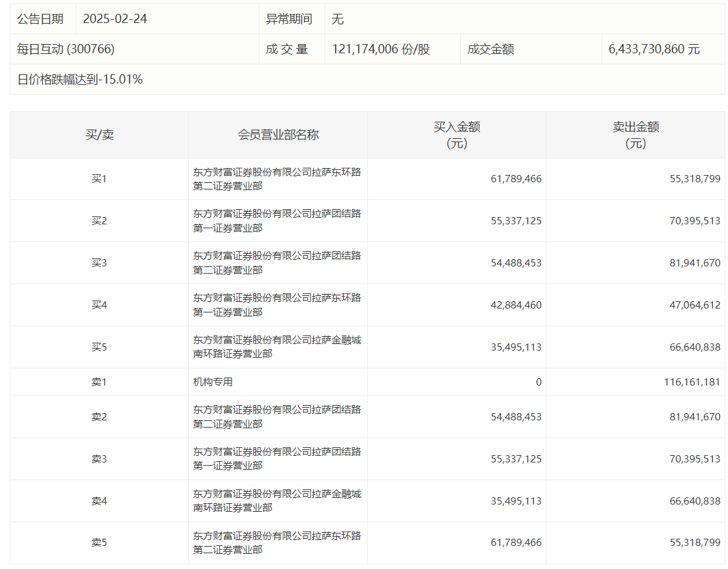Open the brokerage branch name in row 买1
This screenshot has height=569, width=728.
point(276,179)
